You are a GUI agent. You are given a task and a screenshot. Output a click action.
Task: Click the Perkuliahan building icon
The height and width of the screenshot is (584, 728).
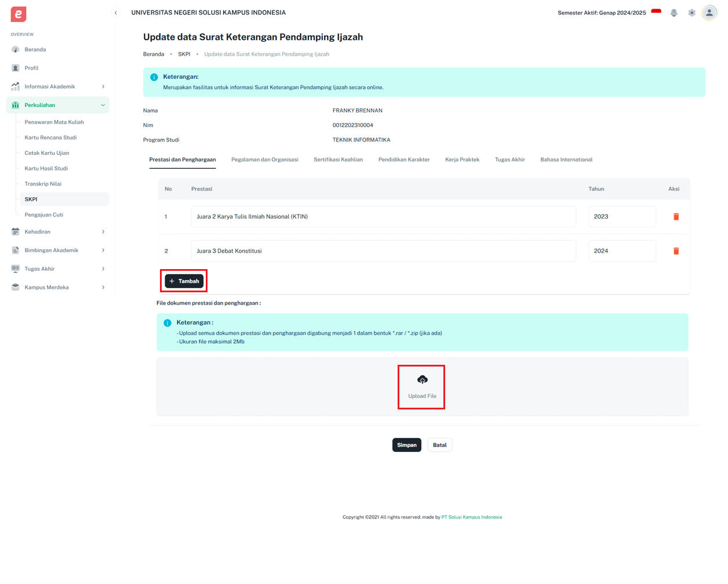[x=16, y=105]
